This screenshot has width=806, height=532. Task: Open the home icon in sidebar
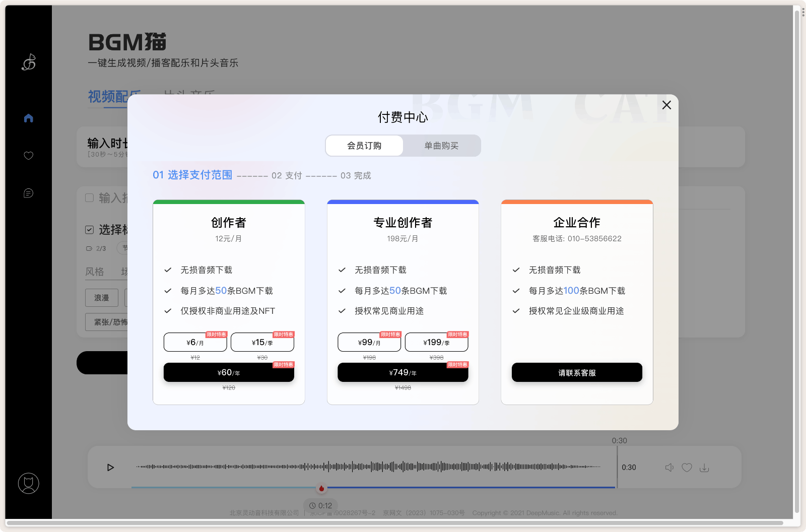29,118
